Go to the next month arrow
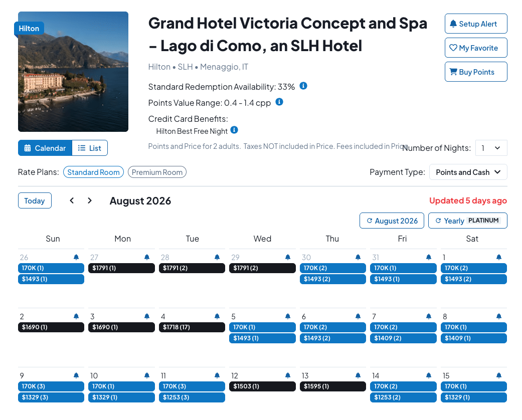Viewport: 522px width, 420px height. point(90,200)
